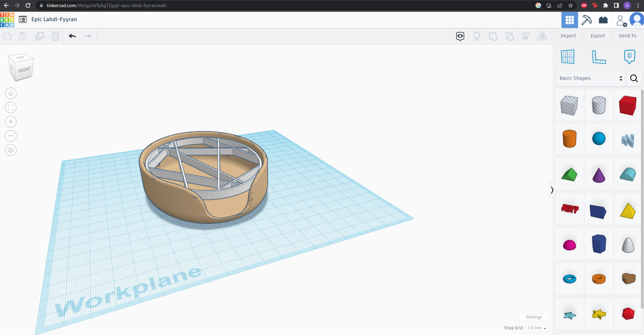Select the Workplane tool
644x335 pixels.
[568, 57]
